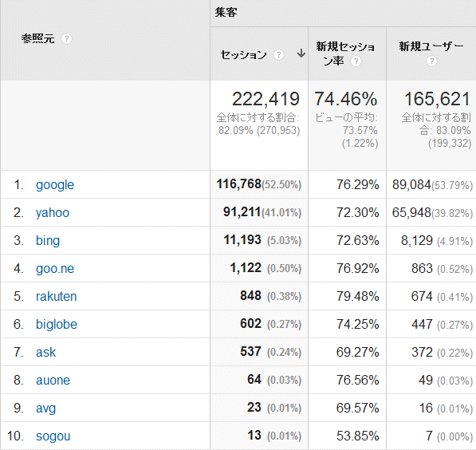Open the avg referrer link
The height and width of the screenshot is (450, 476).
click(45, 409)
